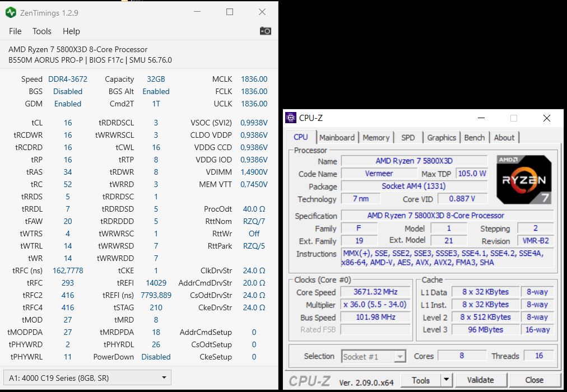This screenshot has height=392, width=567.
Task: Click the Package field Socket AM4 (1331)
Action: [x=414, y=186]
